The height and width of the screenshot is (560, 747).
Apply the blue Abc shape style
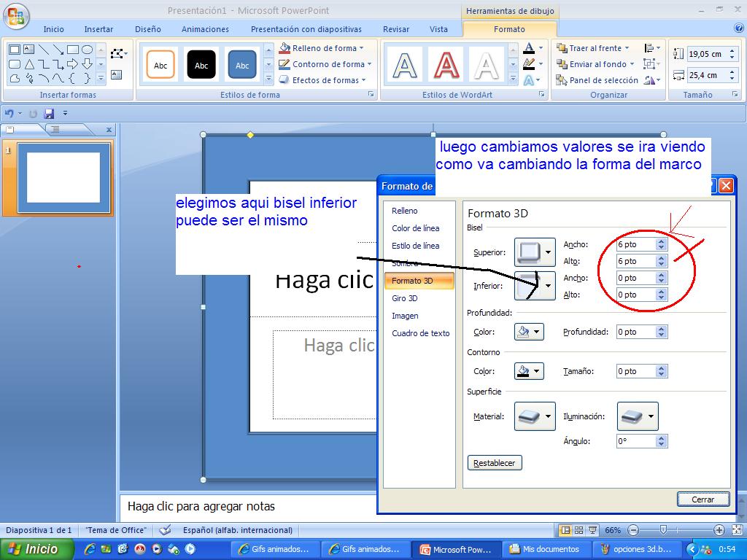[x=242, y=65]
